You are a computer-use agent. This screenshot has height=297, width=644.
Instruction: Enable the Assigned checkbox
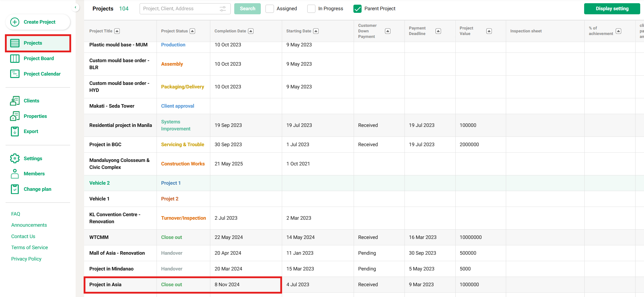[270, 9]
